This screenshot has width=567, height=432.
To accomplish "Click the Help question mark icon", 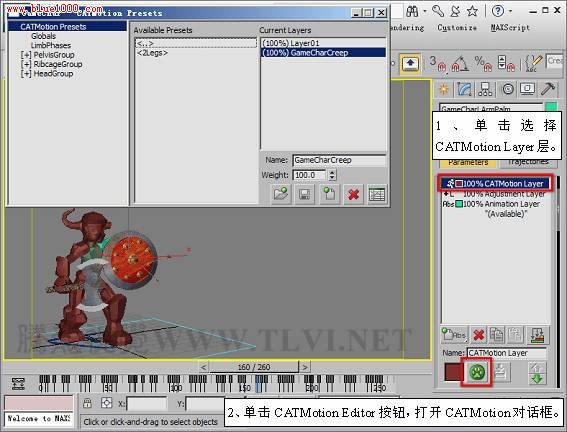I will point(498,11).
